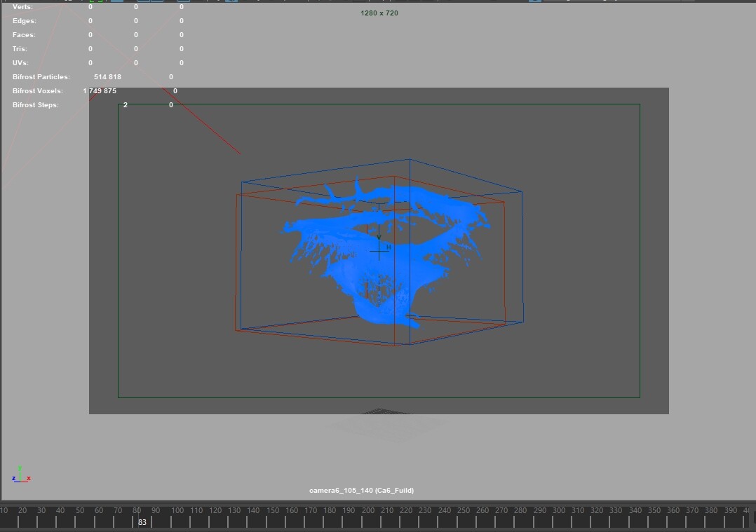
Task: Select the X axis on the view orientation gizmo
Action: [x=28, y=478]
